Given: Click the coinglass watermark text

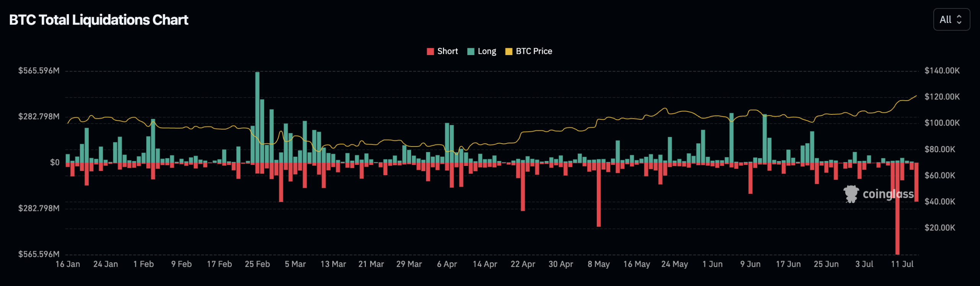Looking at the screenshot, I should tap(888, 194).
